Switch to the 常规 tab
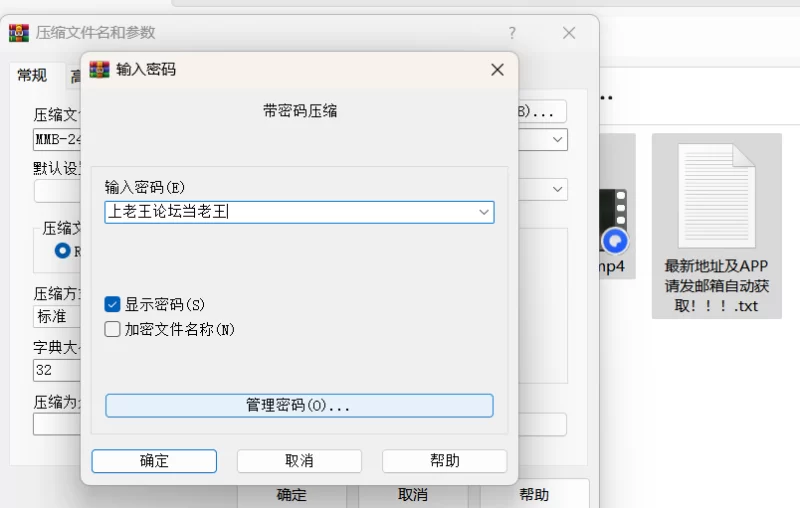This screenshot has height=508, width=800. click(x=32, y=75)
